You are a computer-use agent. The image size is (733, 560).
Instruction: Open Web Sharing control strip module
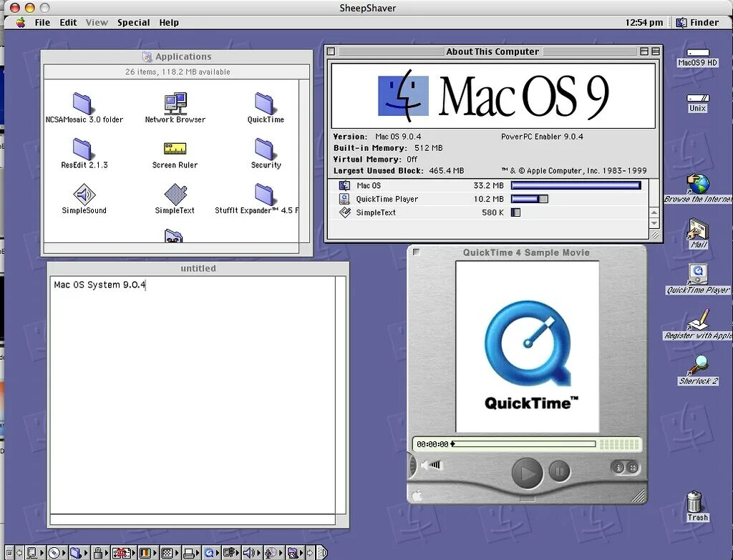click(296, 553)
